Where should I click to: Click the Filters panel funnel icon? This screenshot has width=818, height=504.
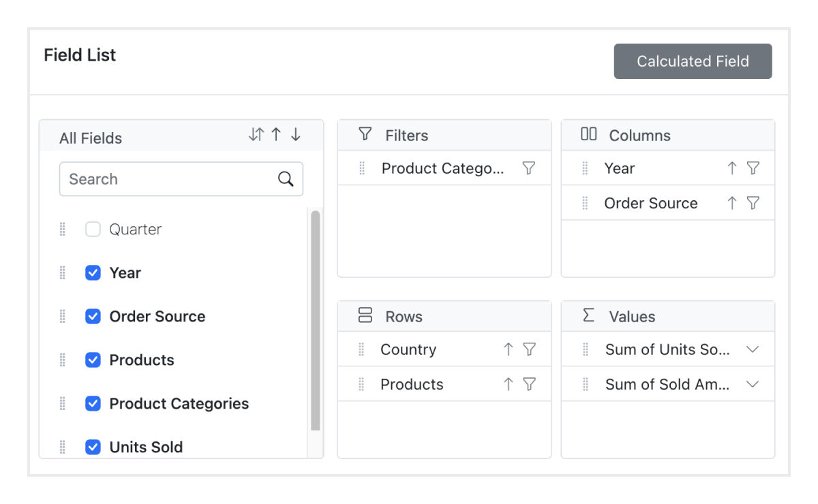[x=365, y=135]
